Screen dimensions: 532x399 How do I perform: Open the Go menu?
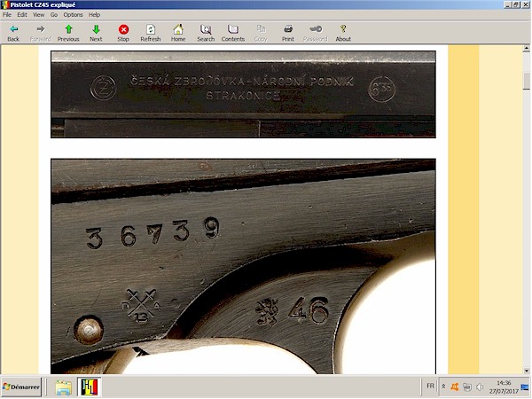tap(54, 14)
